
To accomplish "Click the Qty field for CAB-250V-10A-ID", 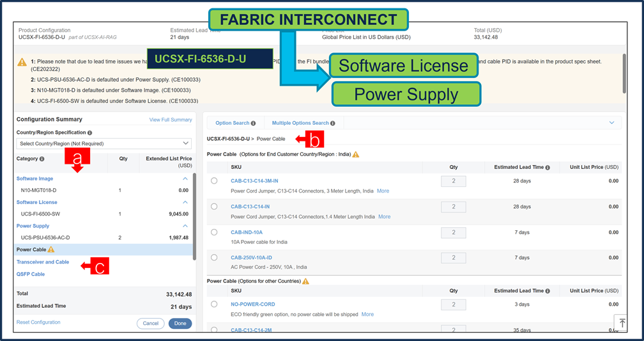I will point(454,258).
